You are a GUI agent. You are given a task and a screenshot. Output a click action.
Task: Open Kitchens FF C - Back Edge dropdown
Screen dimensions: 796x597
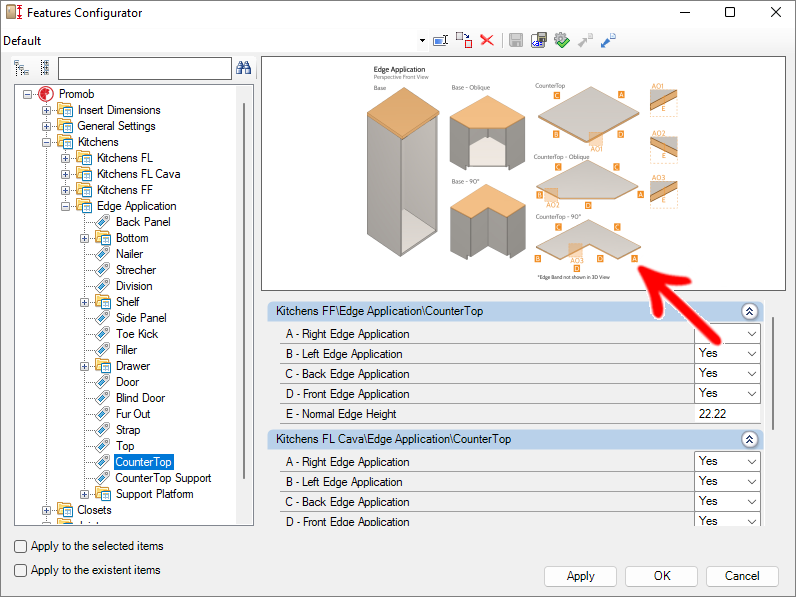click(752, 374)
